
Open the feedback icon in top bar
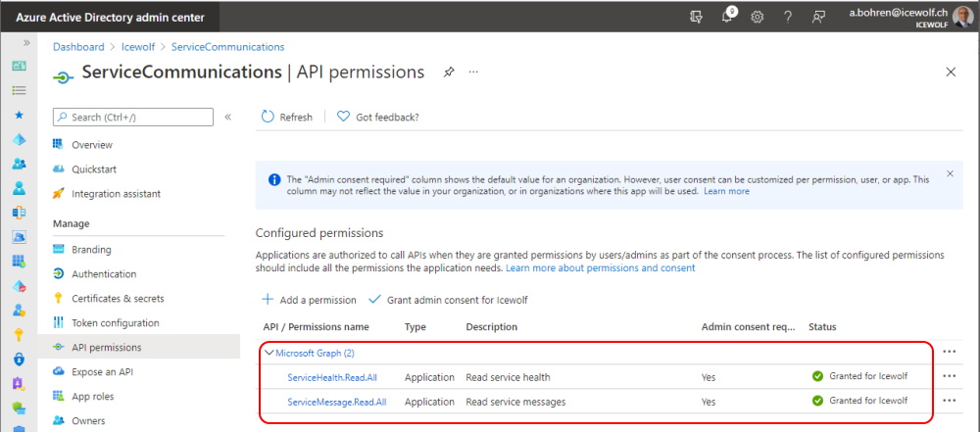point(818,18)
